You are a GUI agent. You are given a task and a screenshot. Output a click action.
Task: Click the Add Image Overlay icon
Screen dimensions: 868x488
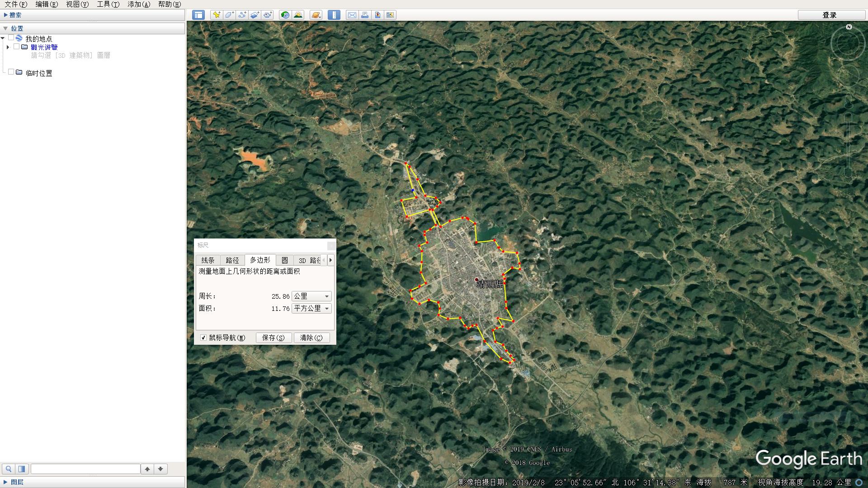point(255,15)
